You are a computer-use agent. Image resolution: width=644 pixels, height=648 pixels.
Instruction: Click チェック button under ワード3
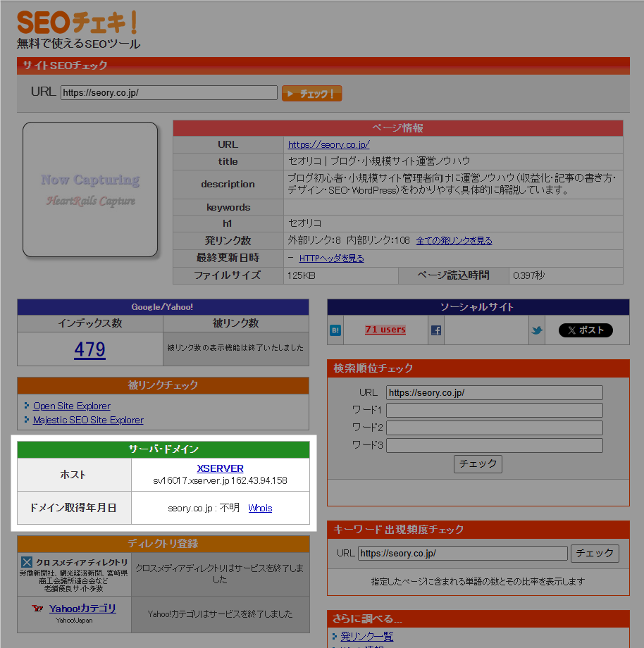click(478, 463)
